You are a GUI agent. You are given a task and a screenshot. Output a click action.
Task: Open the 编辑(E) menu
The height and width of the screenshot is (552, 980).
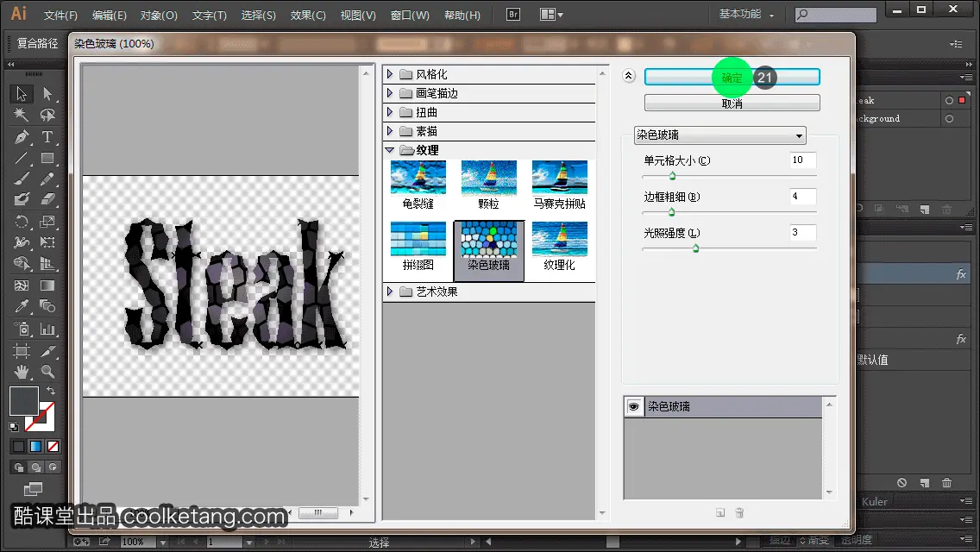(110, 15)
